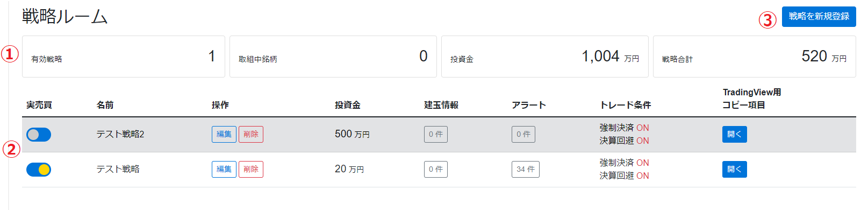Select the 戦略合計 summary card
Viewport: 868px width, 210px height.
pyautogui.click(x=755, y=57)
